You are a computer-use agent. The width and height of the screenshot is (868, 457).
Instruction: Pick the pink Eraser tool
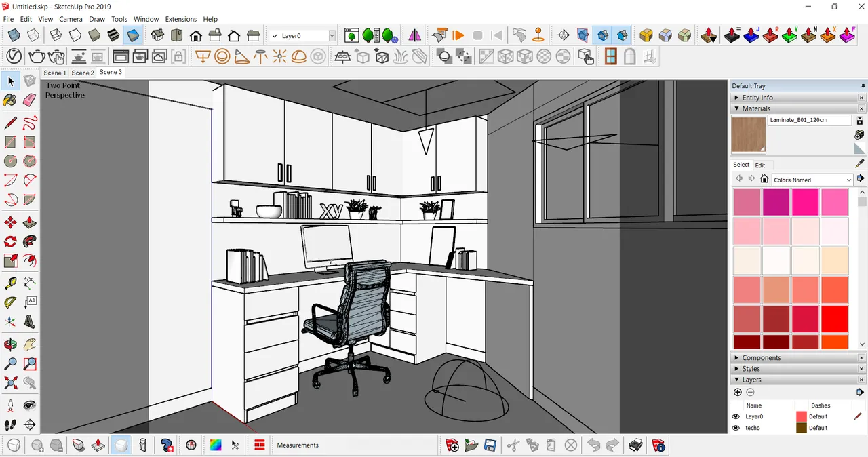29,100
